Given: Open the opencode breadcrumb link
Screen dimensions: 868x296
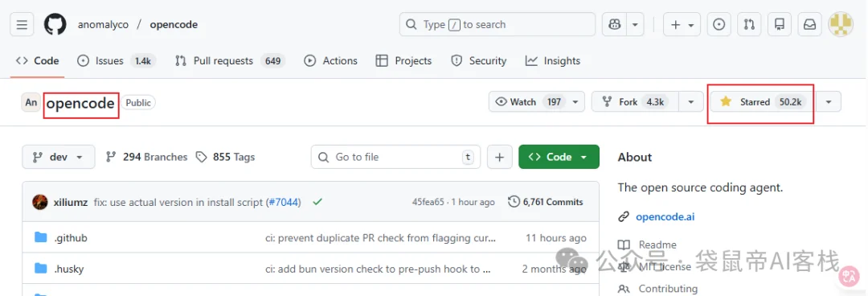Looking at the screenshot, I should coord(174,24).
